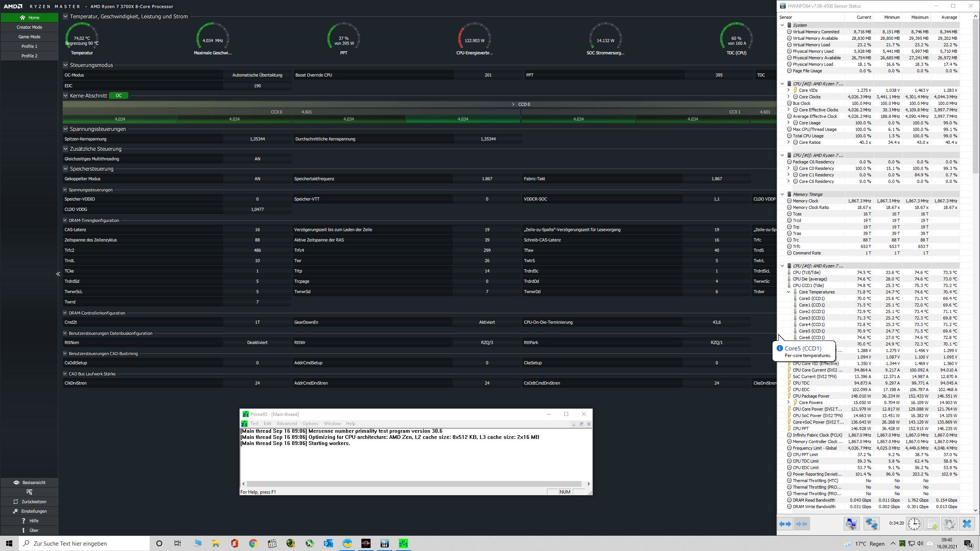Expand Core VIDs row in HWiNFO
980x551 pixels.
click(789, 90)
